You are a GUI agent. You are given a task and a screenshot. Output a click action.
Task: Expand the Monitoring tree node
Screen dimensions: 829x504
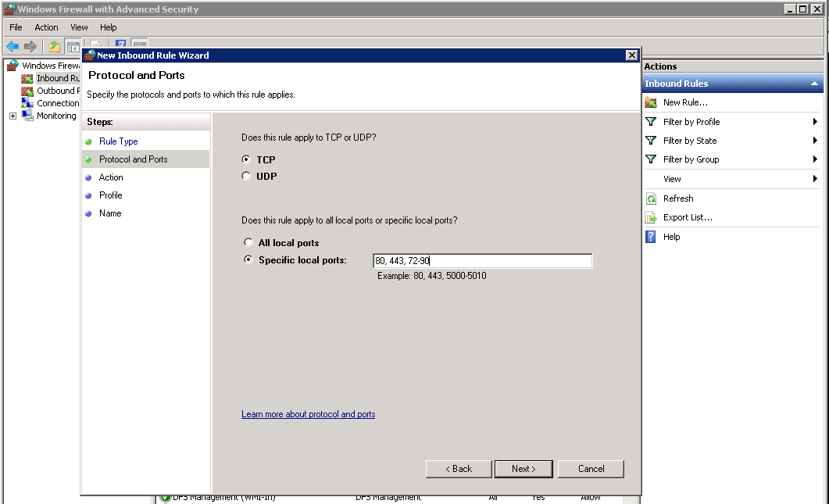pos(13,116)
